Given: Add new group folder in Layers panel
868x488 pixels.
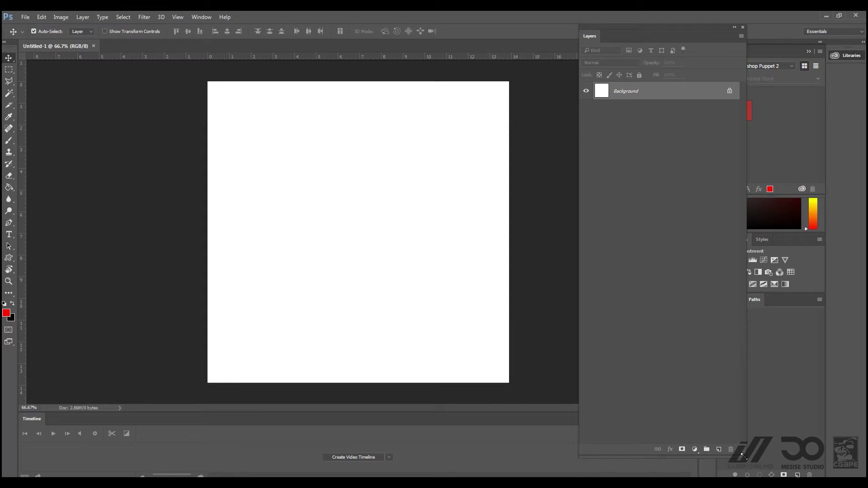Looking at the screenshot, I should pos(707,449).
